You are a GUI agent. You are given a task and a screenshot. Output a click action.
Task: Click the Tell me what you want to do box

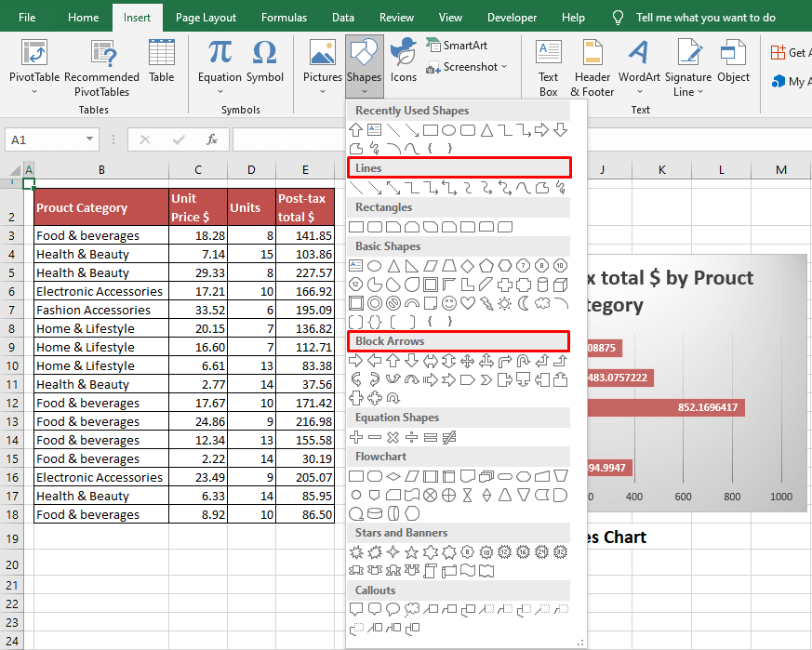[x=705, y=18]
